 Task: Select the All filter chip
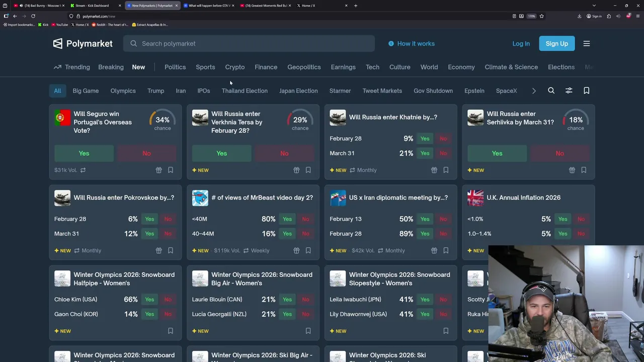[57, 90]
